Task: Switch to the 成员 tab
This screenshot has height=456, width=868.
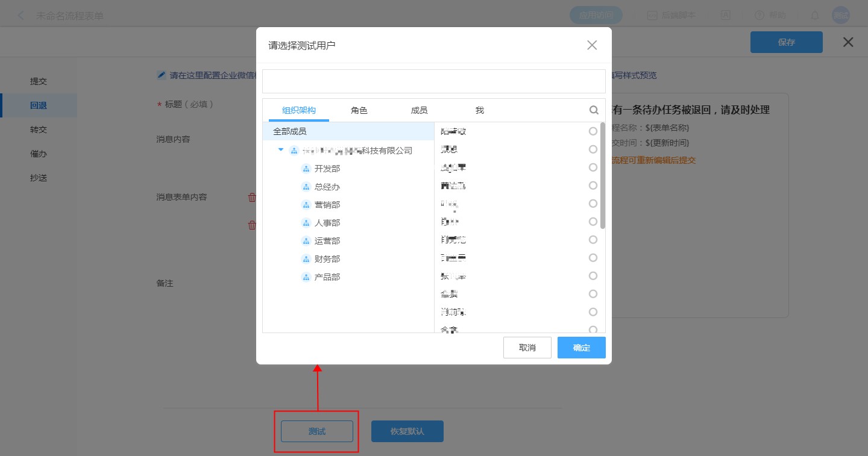Action: (419, 110)
